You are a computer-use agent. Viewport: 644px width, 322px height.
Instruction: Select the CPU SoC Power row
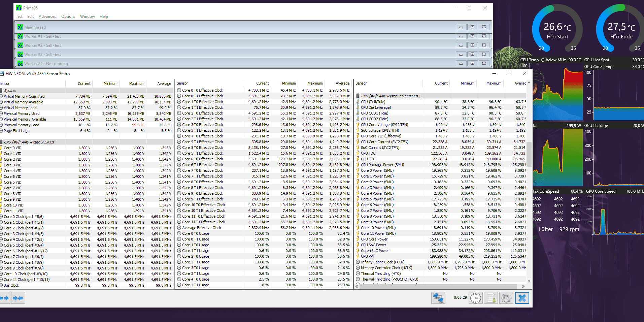[441, 245]
